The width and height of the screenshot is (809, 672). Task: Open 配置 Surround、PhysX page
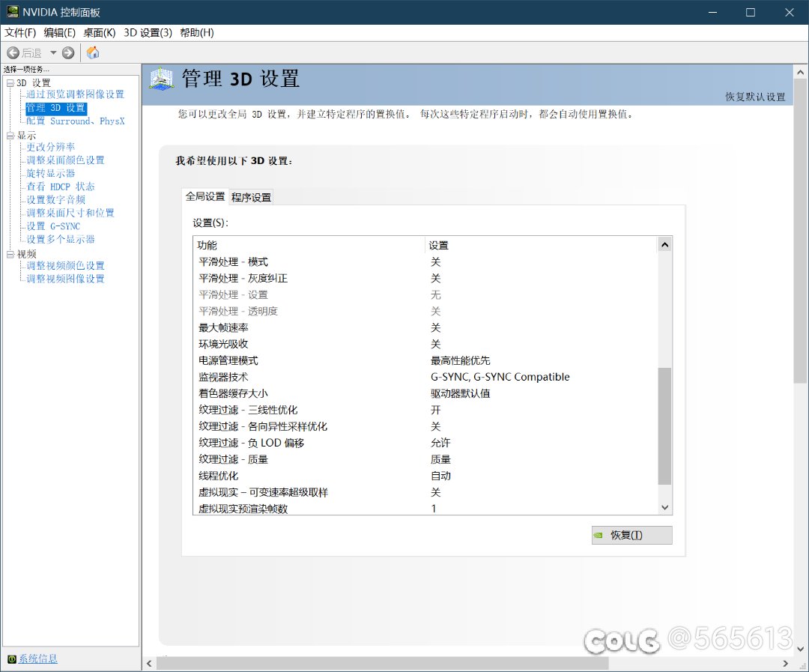[76, 121]
